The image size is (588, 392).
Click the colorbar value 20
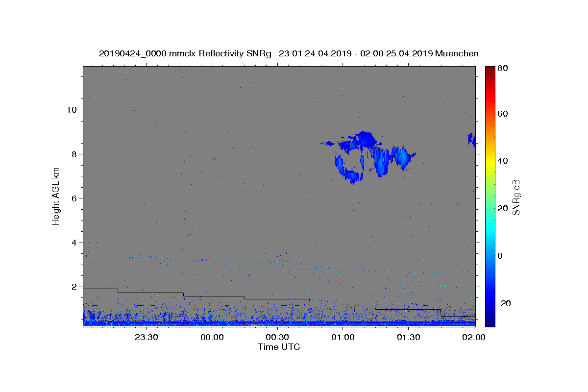tap(503, 208)
